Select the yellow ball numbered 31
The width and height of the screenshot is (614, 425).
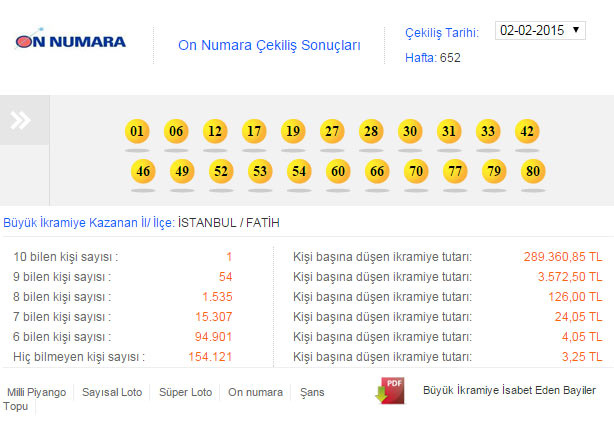pos(449,131)
